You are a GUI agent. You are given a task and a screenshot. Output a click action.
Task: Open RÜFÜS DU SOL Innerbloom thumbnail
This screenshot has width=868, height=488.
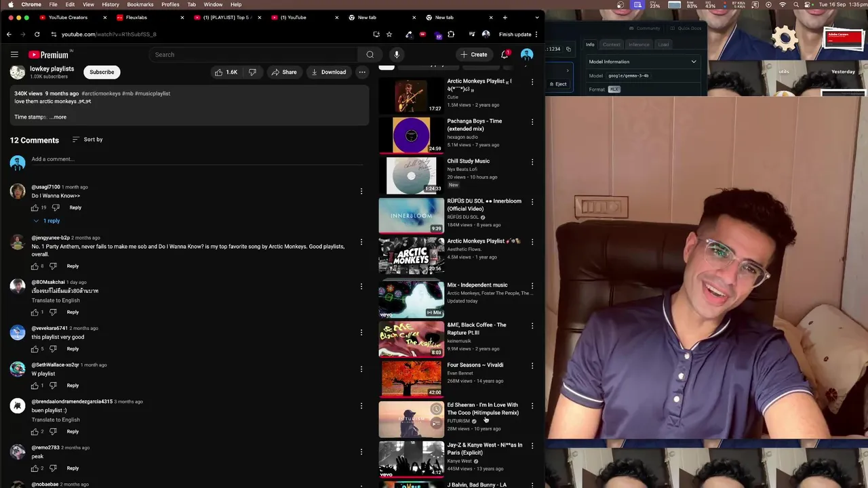(412, 216)
